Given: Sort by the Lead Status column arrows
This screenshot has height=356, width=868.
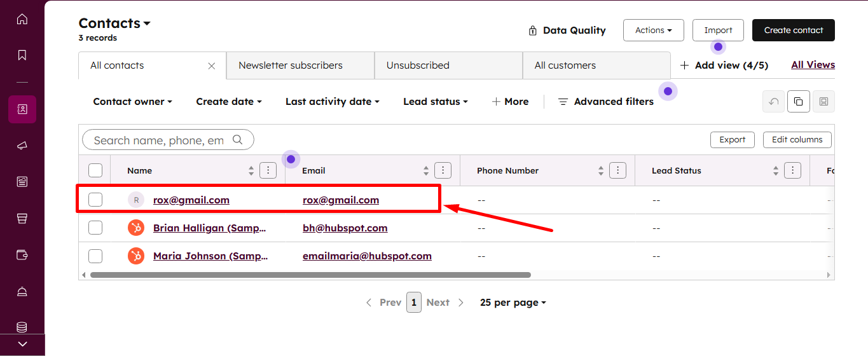Looking at the screenshot, I should [776, 170].
